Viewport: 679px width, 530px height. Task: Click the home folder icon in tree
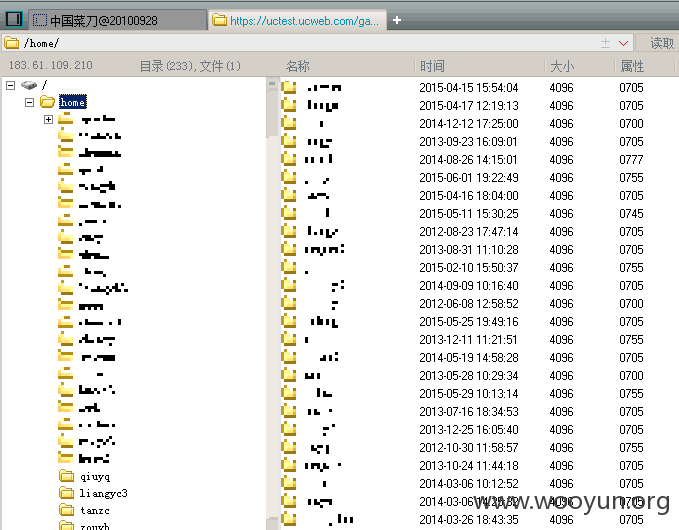(47, 102)
